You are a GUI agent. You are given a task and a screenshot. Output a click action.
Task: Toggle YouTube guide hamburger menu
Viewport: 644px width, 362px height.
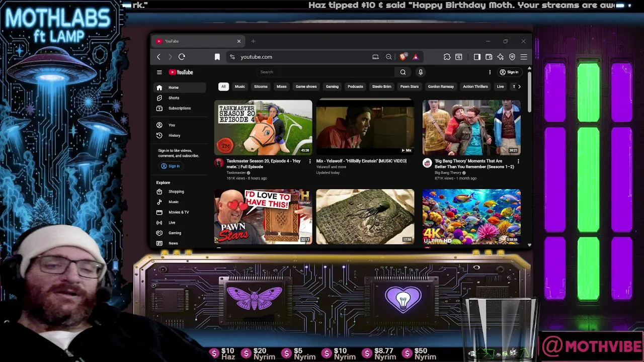pyautogui.click(x=159, y=72)
